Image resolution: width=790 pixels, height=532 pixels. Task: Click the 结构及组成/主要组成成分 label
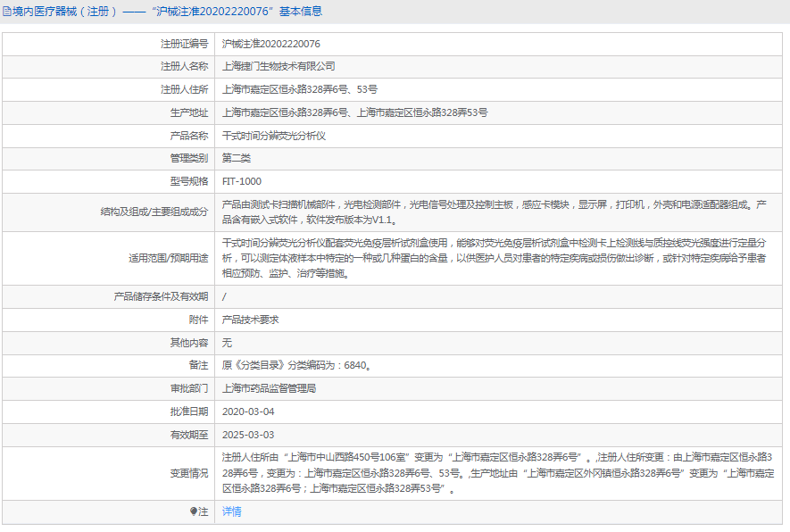154,212
